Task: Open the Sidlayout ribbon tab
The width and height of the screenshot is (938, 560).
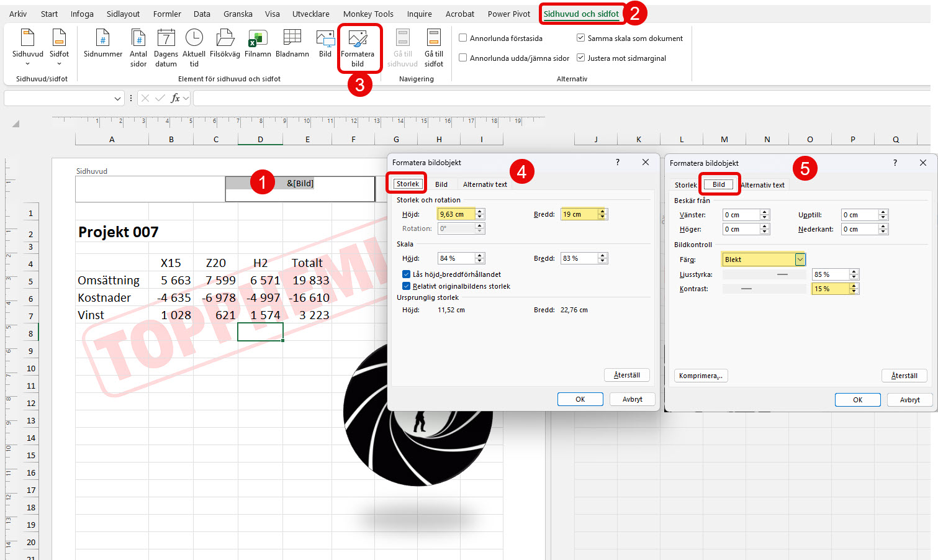Action: [x=123, y=14]
